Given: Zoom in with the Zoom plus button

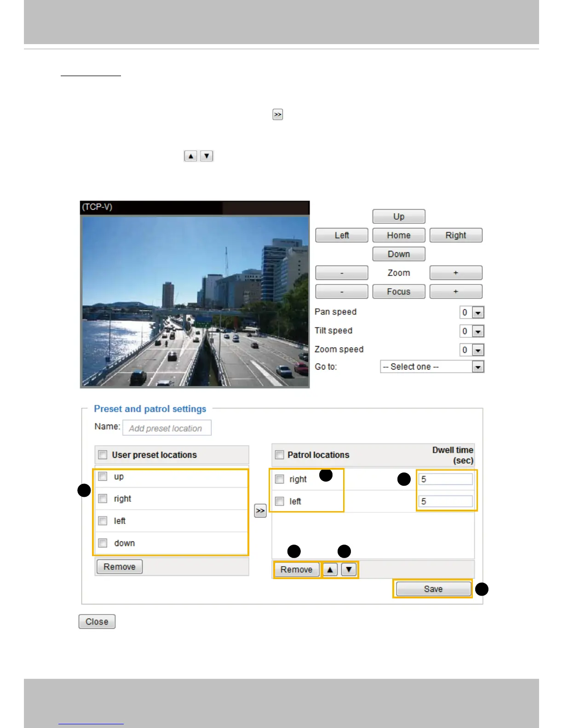Looking at the screenshot, I should [x=456, y=273].
